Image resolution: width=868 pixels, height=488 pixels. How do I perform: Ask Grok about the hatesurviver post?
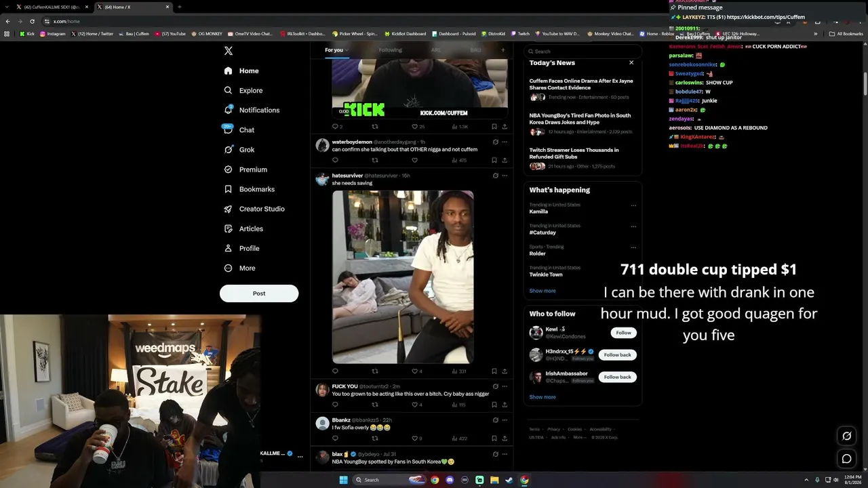click(x=496, y=176)
